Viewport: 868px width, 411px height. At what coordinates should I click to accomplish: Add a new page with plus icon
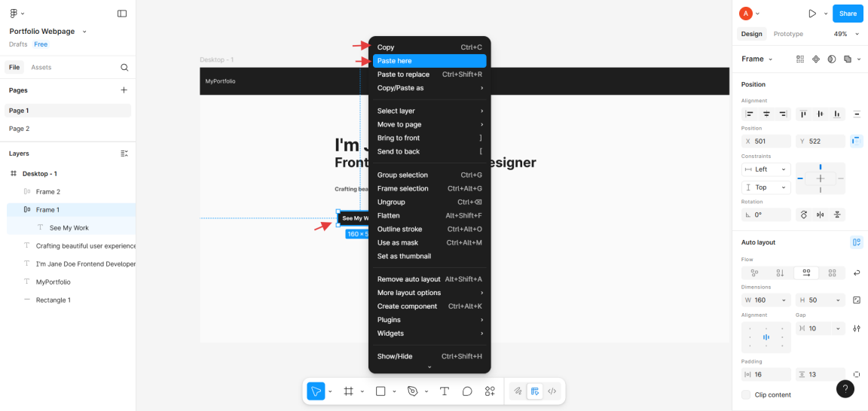point(124,90)
